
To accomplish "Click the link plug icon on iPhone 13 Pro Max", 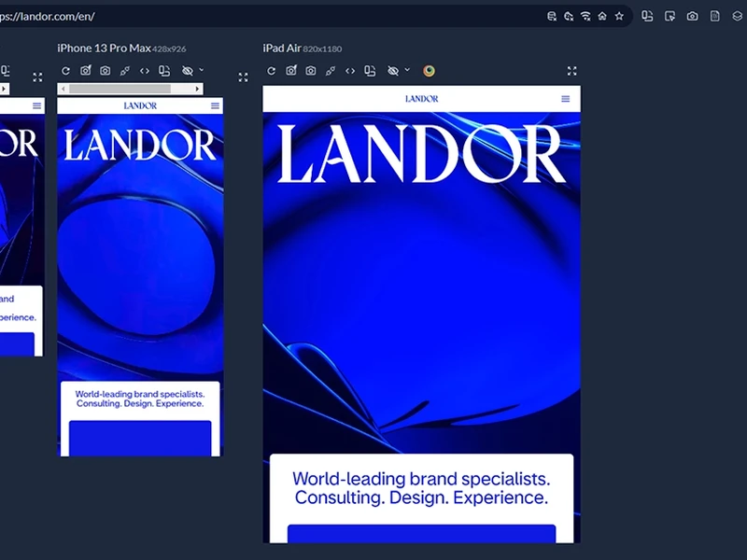I will (x=125, y=71).
